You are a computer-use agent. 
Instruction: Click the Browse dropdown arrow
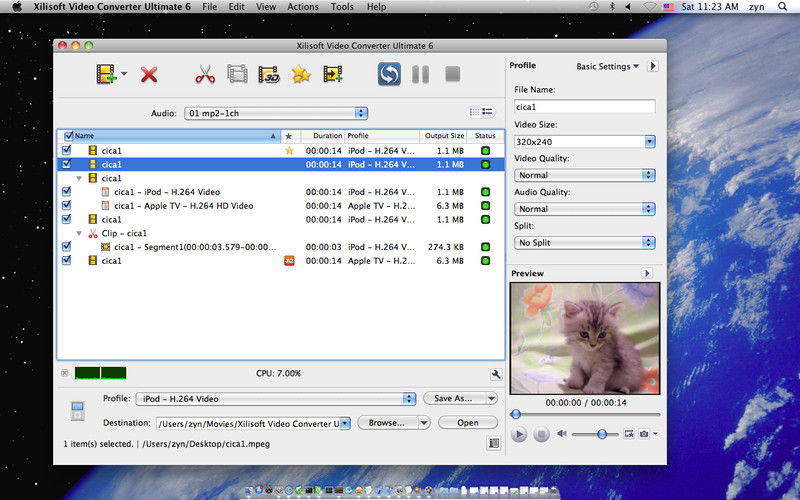point(424,423)
